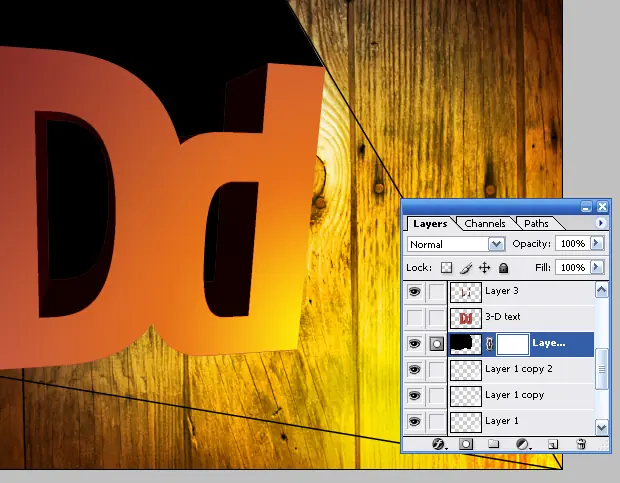Click mask-edit indicator on selected layer
Viewport: 620px width, 483px height.
tap(437, 344)
